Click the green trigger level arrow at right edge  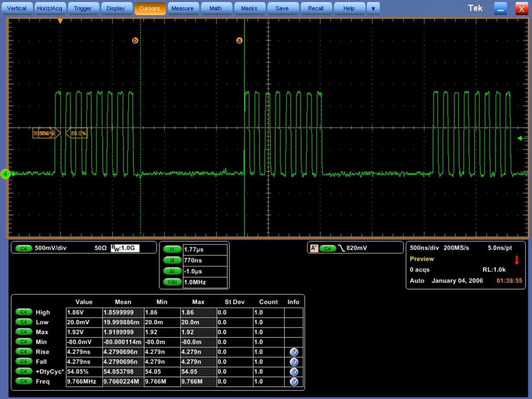tap(522, 138)
